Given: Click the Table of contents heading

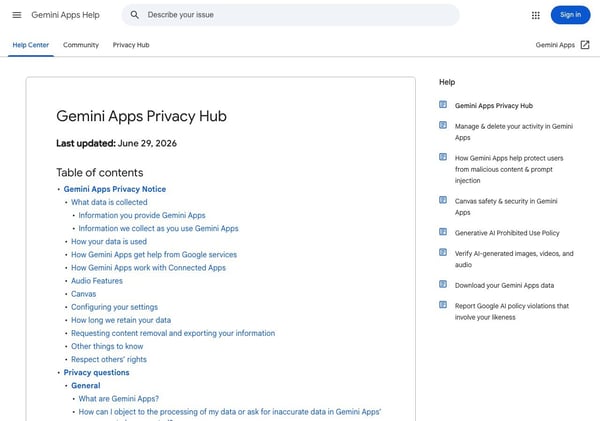Looking at the screenshot, I should pyautogui.click(x=99, y=173).
